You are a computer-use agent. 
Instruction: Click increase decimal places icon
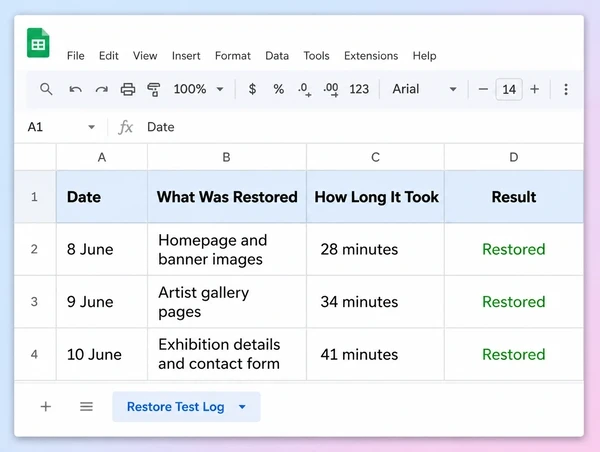(331, 90)
